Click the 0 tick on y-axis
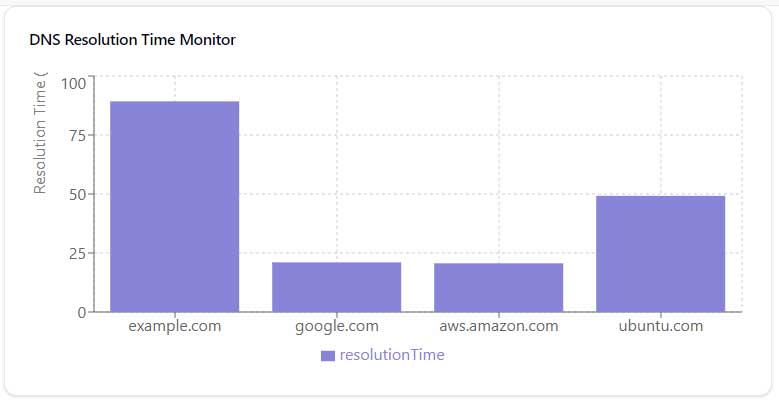The height and width of the screenshot is (403, 779). (x=82, y=312)
